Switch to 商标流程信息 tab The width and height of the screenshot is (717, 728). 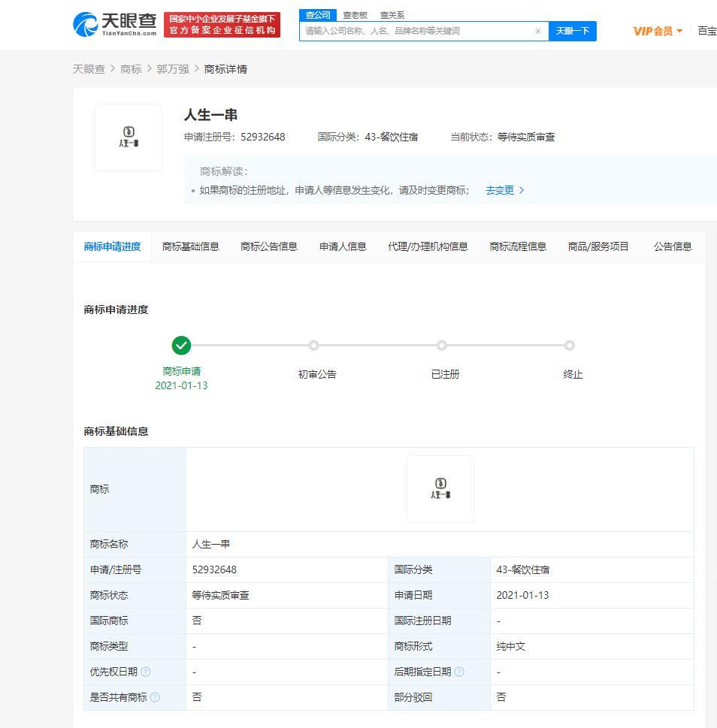coord(518,246)
